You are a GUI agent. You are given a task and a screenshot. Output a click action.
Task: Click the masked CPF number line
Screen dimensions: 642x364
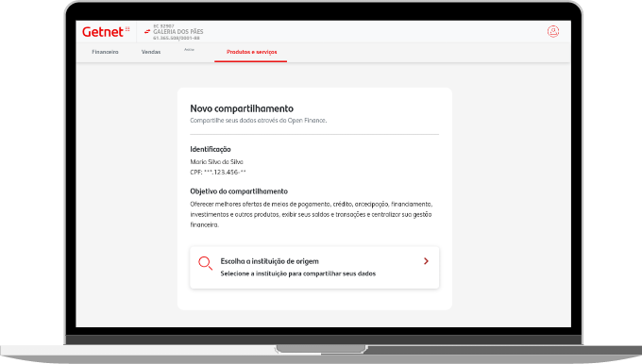click(218, 173)
